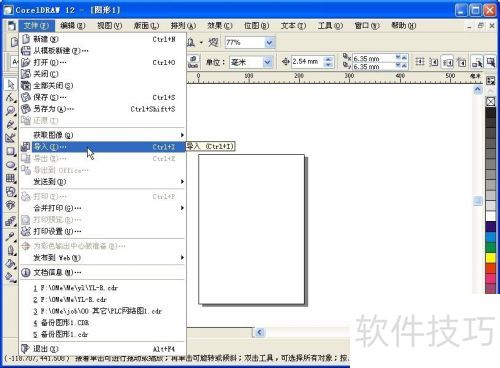Select the Shape tool in toolbox
This screenshot has width=500, height=368.
(x=10, y=97)
